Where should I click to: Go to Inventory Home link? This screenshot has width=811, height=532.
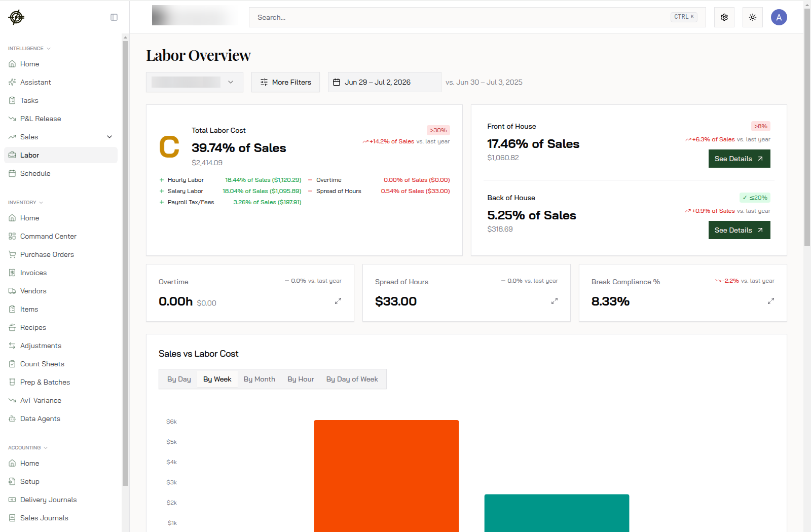61,218
